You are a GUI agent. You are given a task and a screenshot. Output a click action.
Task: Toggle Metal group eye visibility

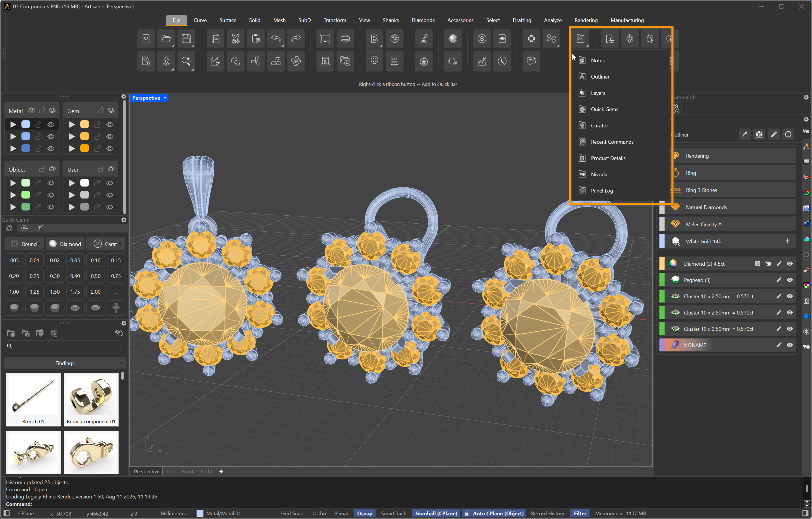click(x=52, y=111)
